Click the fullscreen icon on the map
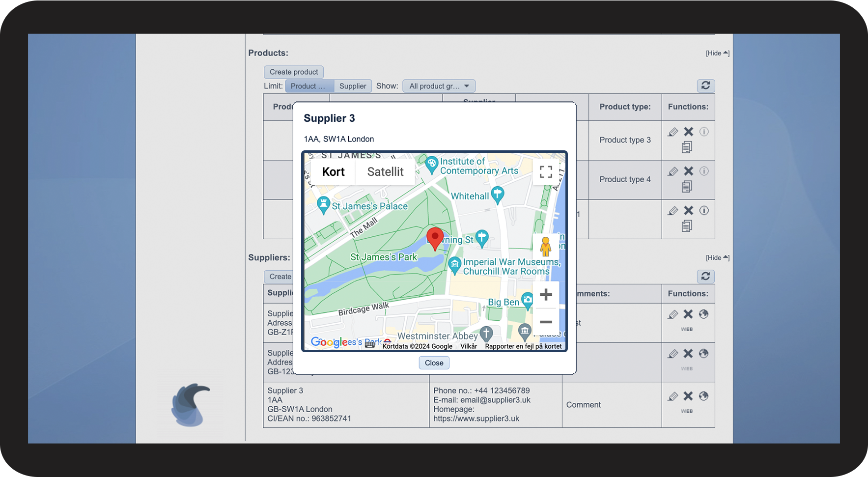The height and width of the screenshot is (477, 868). 546,172
